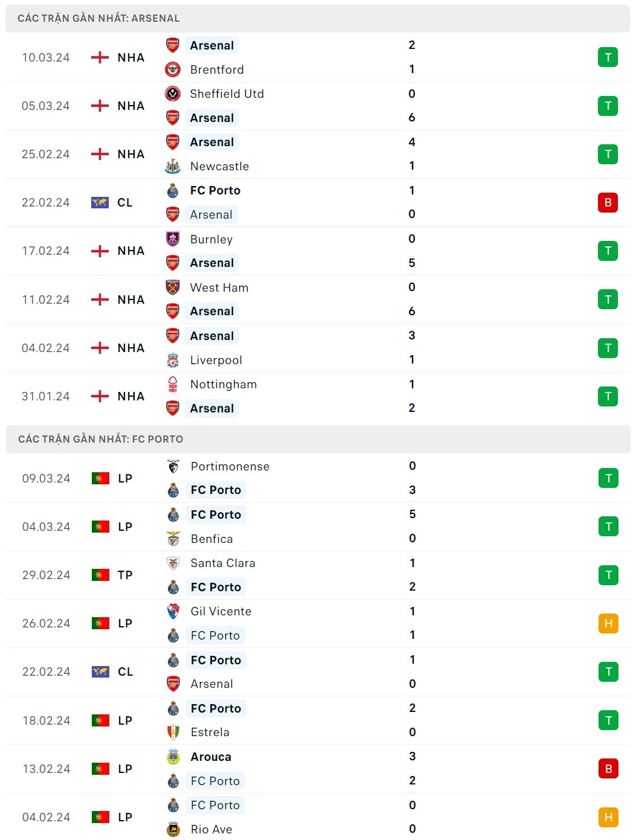Click the Liverpool club crest icon
The height and width of the screenshot is (840, 636).
point(173,360)
